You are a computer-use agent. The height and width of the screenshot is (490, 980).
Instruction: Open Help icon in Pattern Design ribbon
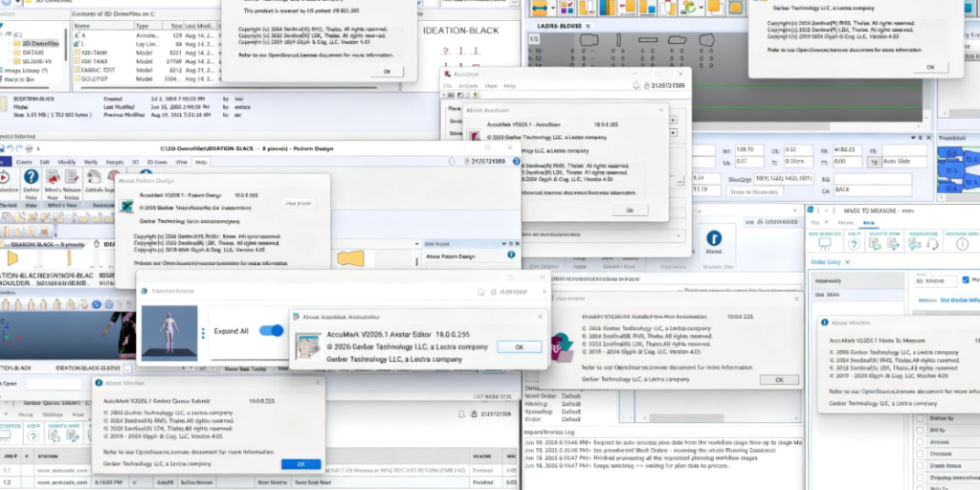point(31,177)
